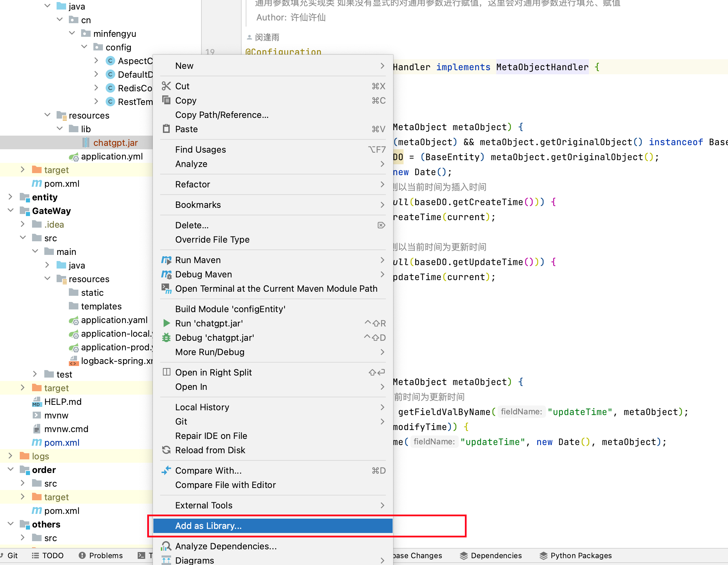Click the Run Maven icon
The width and height of the screenshot is (728, 565).
coord(166,260)
